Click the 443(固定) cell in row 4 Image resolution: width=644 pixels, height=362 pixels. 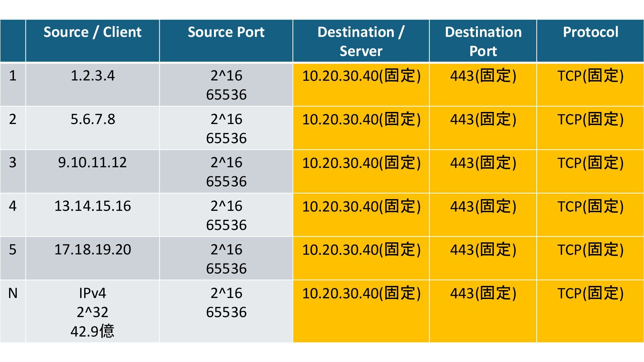[x=483, y=215]
